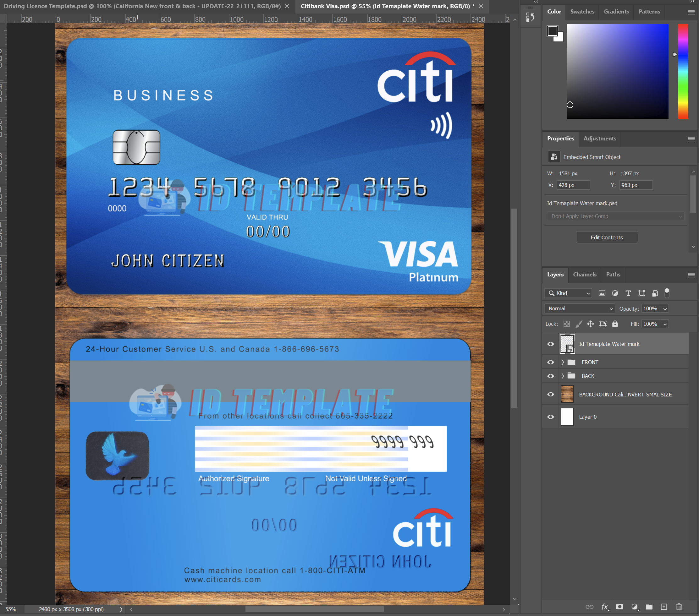Click the status bar info arrow
Viewport: 699px width, 616px height.
pyautogui.click(x=121, y=609)
